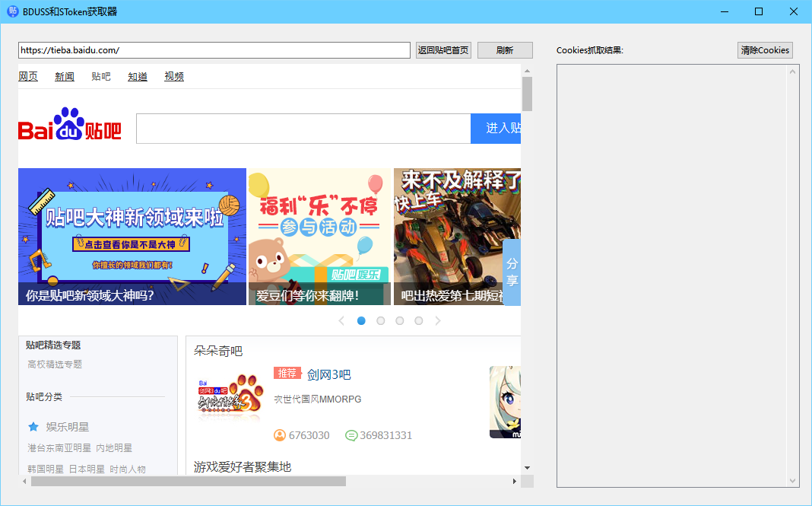Click the Baidu Tieba logo
Screen dimensions: 812x506
tap(70, 125)
